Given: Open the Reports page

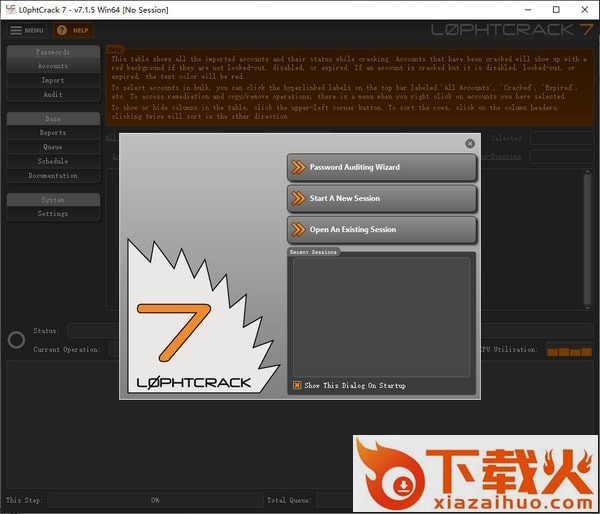Looking at the screenshot, I should pos(53,133).
